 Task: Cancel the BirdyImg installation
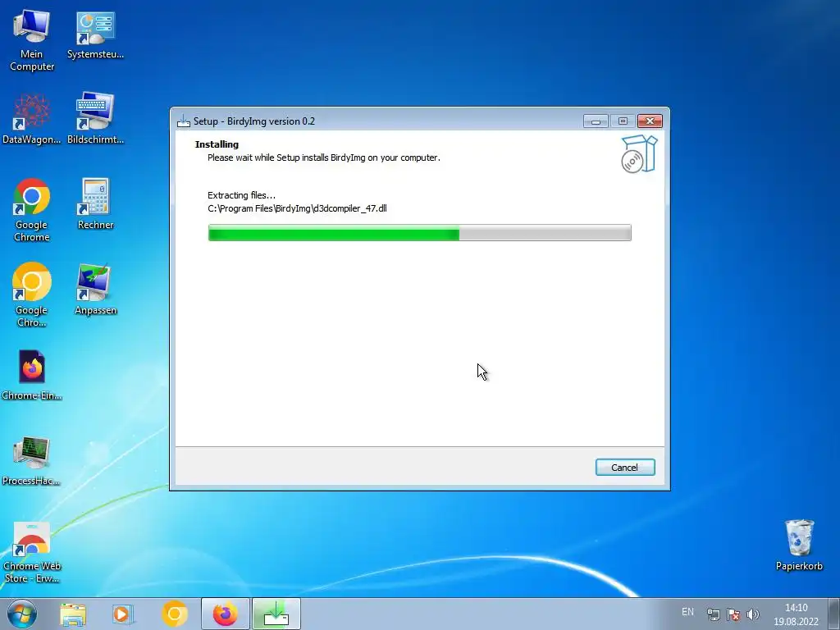(624, 467)
